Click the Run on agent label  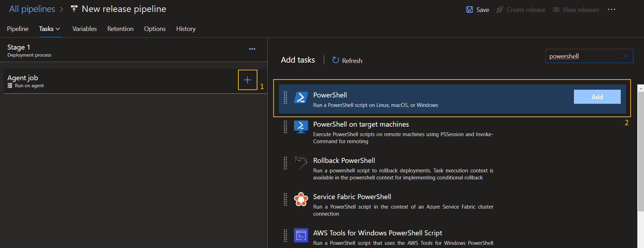pyautogui.click(x=29, y=86)
